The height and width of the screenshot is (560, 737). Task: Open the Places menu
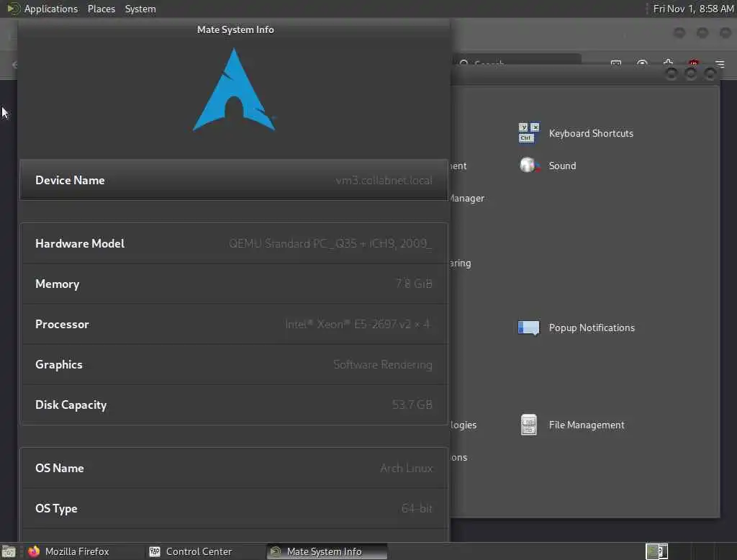[101, 9]
